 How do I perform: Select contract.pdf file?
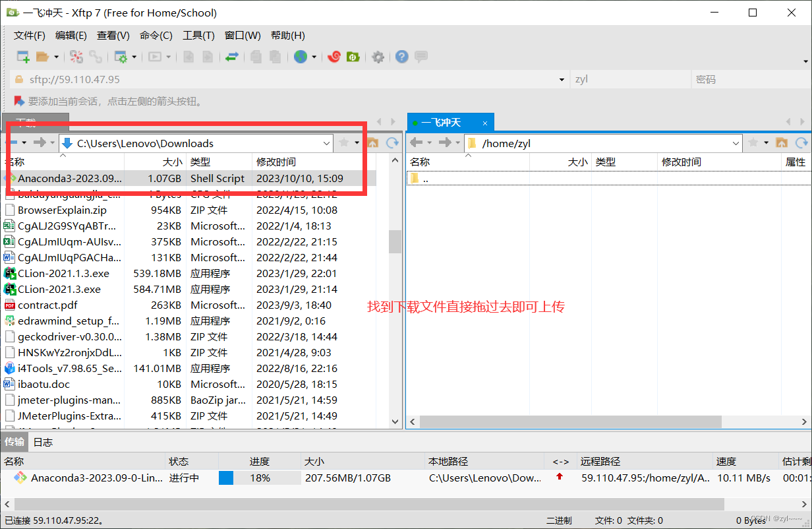pos(47,305)
